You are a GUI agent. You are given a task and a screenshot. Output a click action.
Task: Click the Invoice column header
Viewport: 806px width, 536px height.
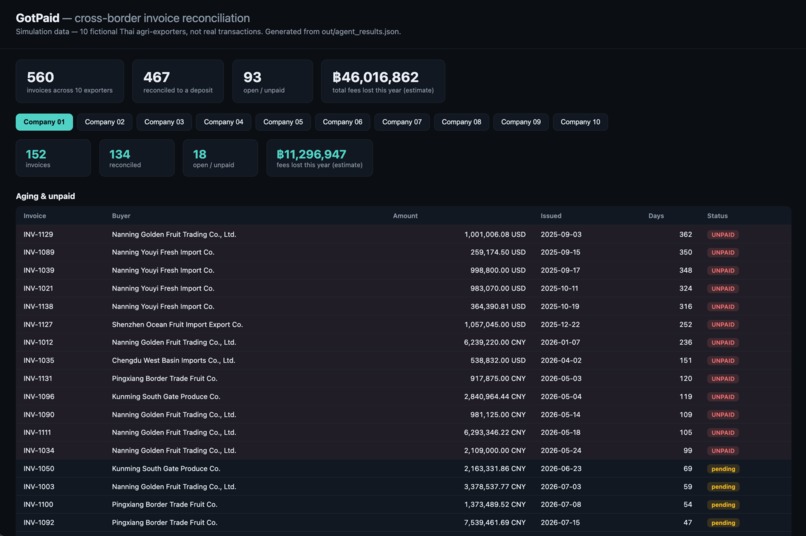34,216
